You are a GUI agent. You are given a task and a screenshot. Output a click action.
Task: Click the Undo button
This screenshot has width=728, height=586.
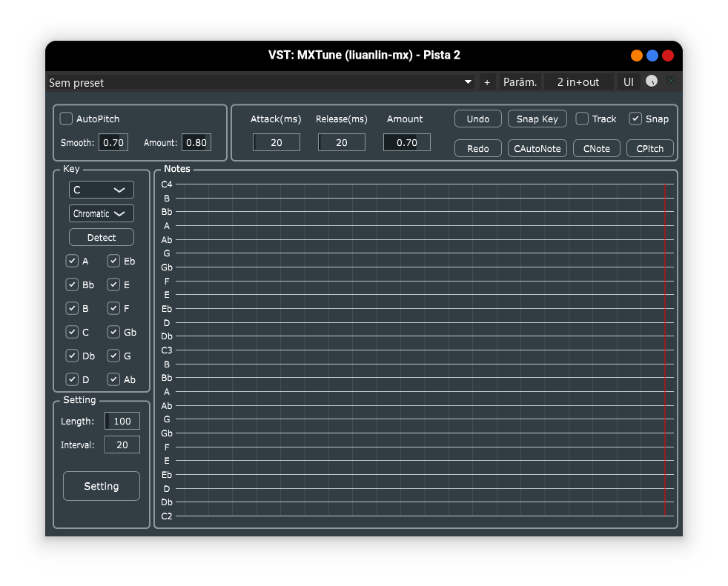(477, 119)
